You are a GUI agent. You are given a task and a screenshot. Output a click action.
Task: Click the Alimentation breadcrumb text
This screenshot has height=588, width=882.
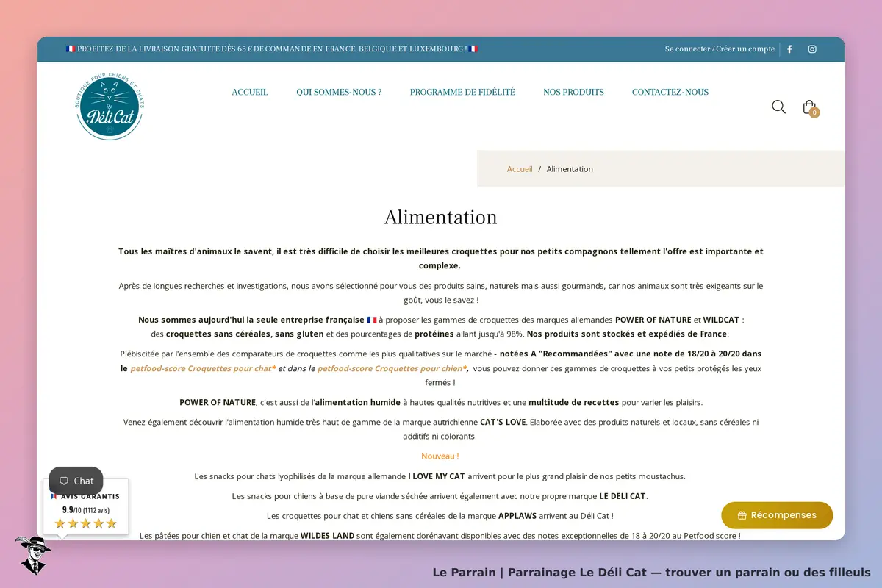(570, 169)
